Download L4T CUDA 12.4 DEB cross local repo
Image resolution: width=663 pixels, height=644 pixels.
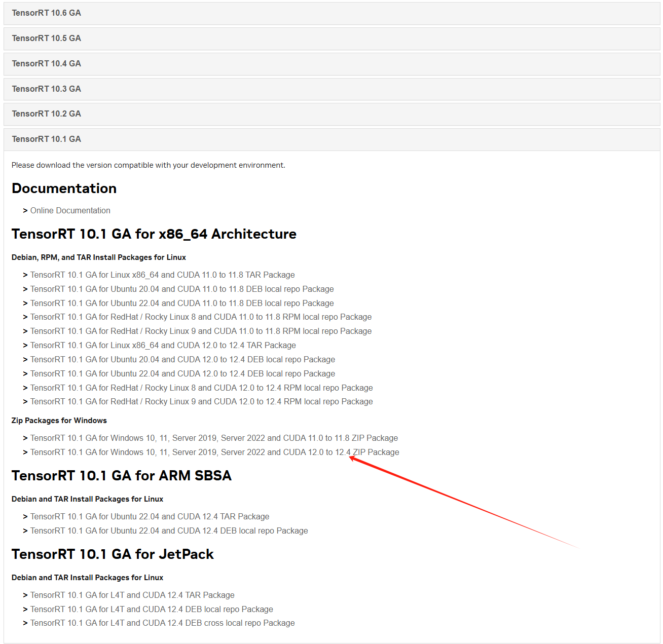[162, 623]
